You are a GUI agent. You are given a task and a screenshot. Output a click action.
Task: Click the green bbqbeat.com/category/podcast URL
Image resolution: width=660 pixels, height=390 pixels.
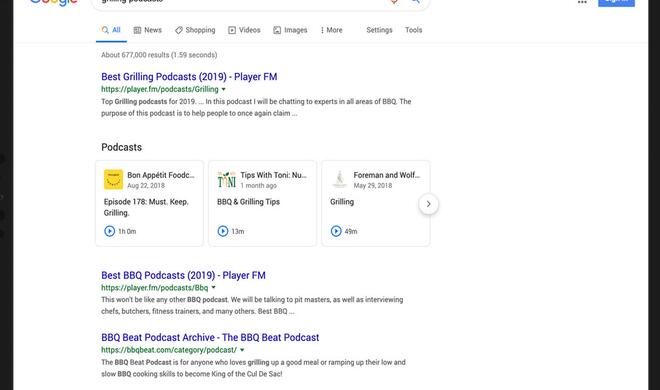click(x=169, y=350)
